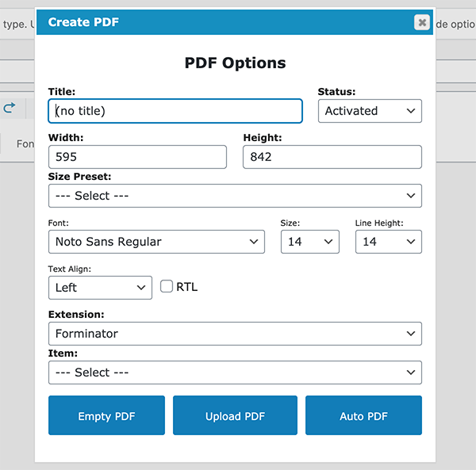The height and width of the screenshot is (470, 476).
Task: Click the Auto PDF button
Action: [x=363, y=415]
